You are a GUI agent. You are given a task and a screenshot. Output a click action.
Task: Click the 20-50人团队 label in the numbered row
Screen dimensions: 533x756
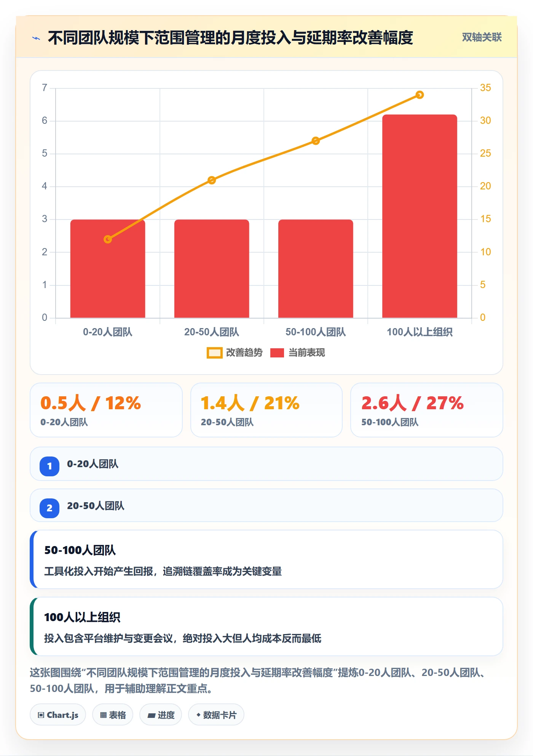click(96, 506)
